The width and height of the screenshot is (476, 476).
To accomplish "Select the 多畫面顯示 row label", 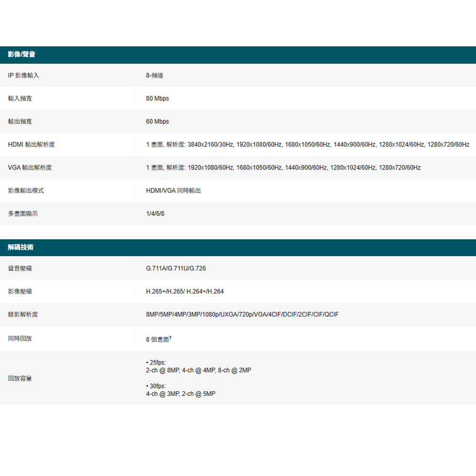I will pos(23,214).
